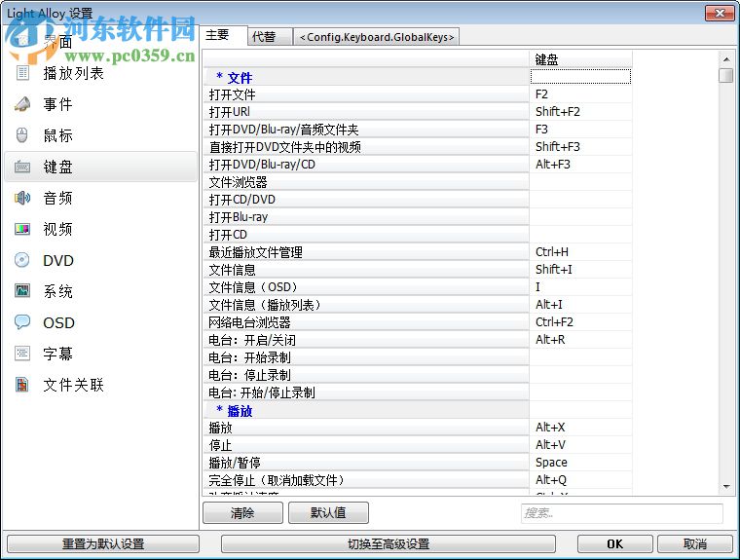740x560 pixels.
Task: Select the 电台: 开始录制 row
Action: point(366,357)
